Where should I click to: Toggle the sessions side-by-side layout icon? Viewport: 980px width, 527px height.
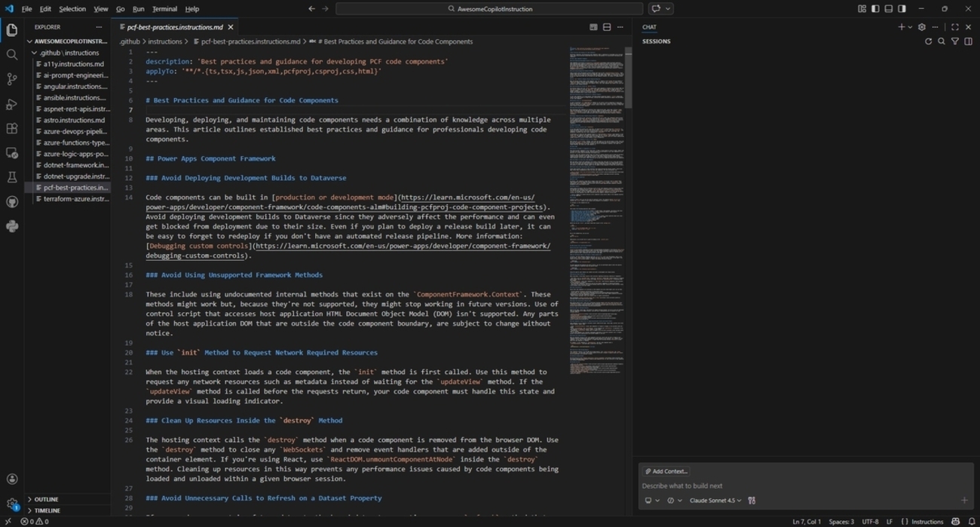tap(969, 41)
